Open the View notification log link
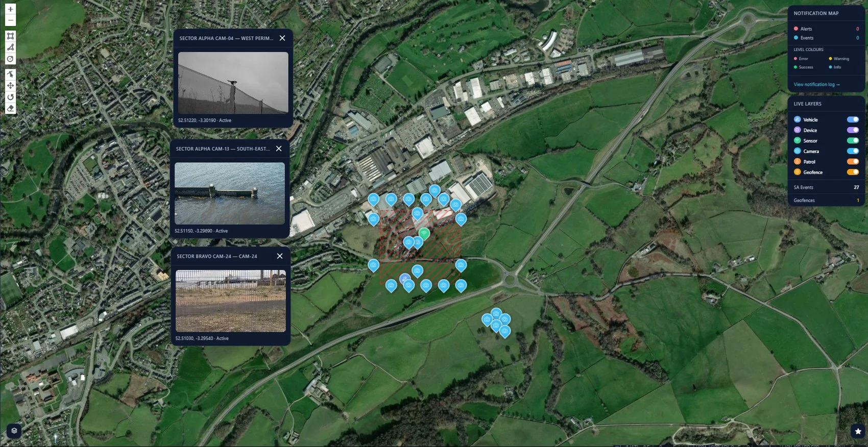 pos(816,85)
